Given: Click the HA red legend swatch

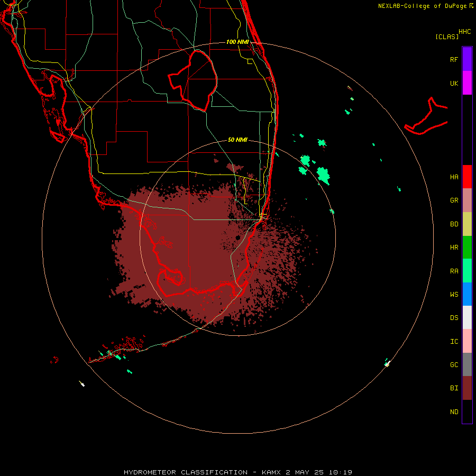Looking at the screenshot, I should 467,177.
